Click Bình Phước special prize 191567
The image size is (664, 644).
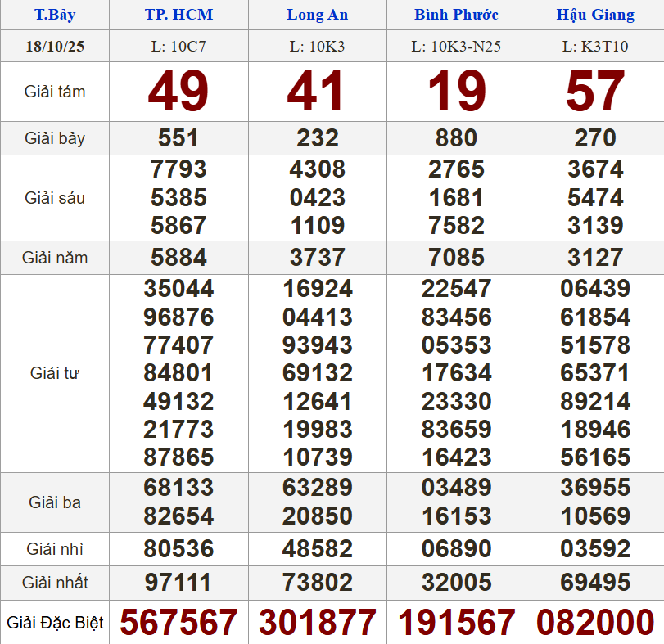[x=456, y=624]
